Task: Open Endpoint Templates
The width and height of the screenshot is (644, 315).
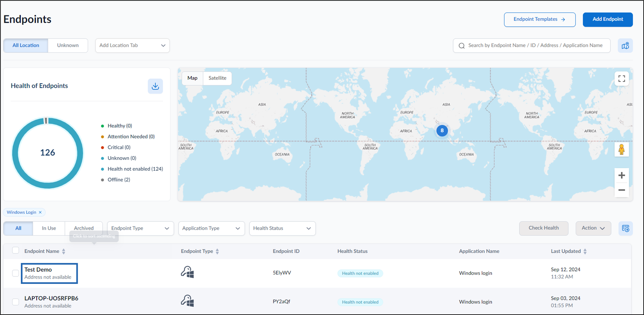Action: (540, 20)
